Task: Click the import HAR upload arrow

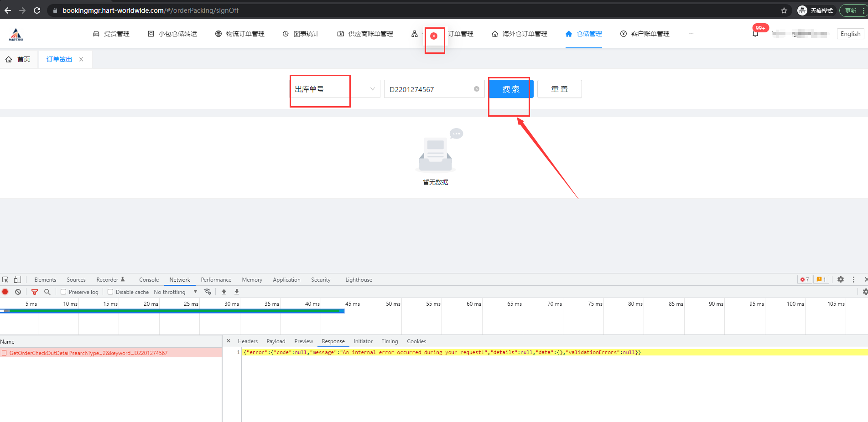Action: pyautogui.click(x=224, y=292)
